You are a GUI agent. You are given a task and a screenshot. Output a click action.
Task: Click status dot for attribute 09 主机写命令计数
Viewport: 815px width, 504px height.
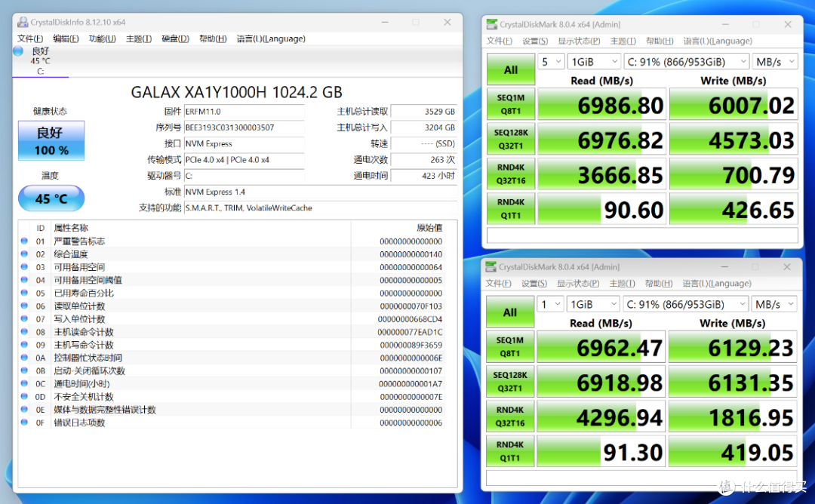24,345
